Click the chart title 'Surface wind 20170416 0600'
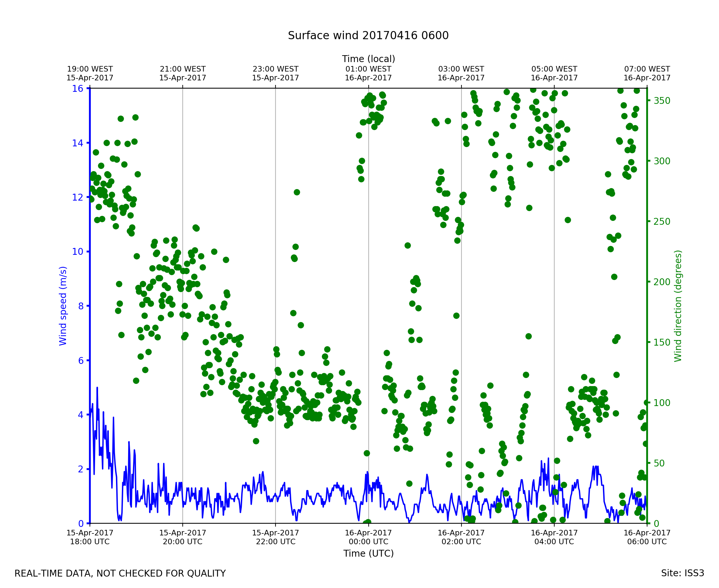The width and height of the screenshot is (719, 588). tap(368, 36)
